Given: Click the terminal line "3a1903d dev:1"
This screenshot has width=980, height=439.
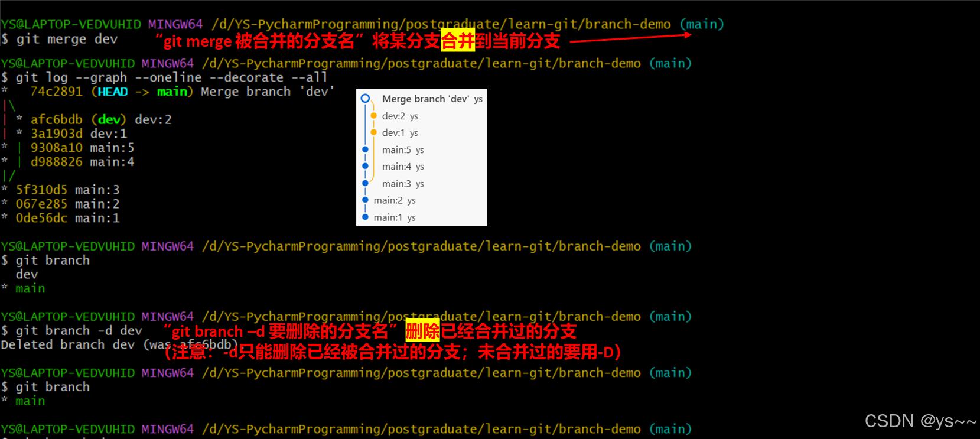Looking at the screenshot, I should [x=79, y=134].
